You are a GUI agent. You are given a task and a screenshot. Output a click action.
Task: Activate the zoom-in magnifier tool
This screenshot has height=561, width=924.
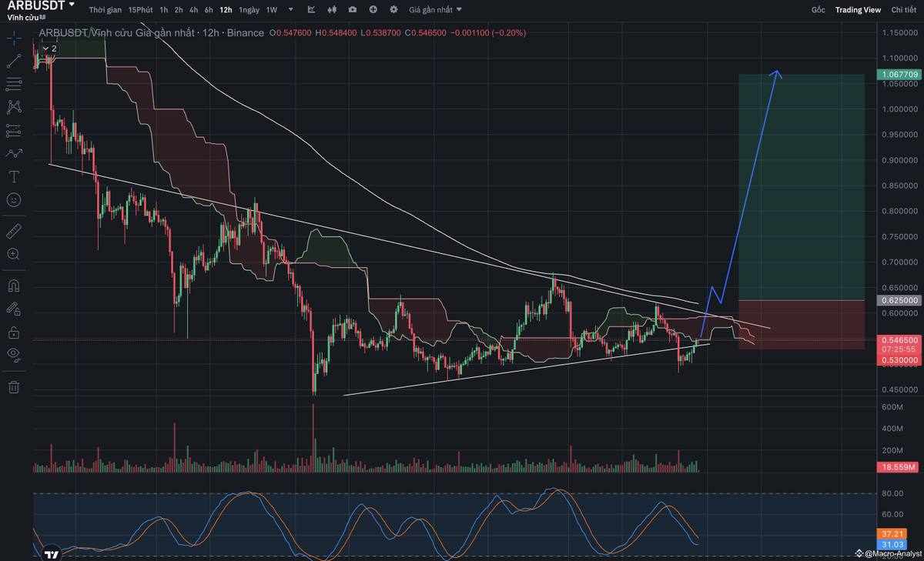pyautogui.click(x=13, y=253)
